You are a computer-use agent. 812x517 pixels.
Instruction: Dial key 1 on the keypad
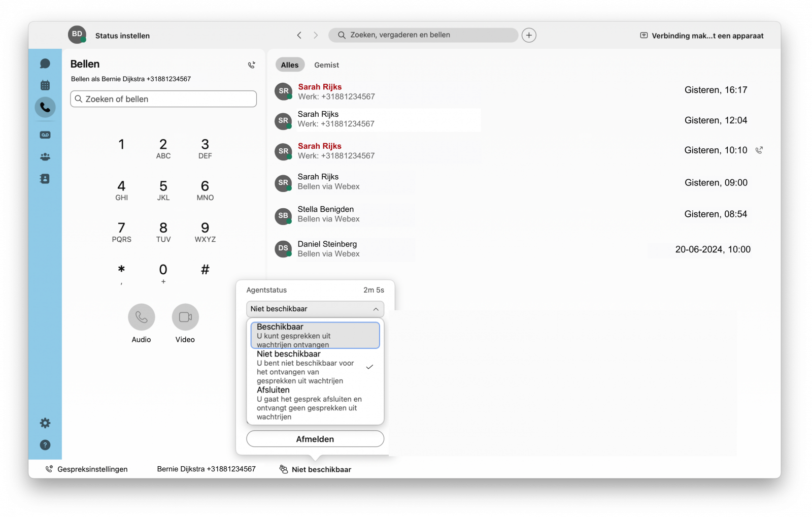(121, 144)
